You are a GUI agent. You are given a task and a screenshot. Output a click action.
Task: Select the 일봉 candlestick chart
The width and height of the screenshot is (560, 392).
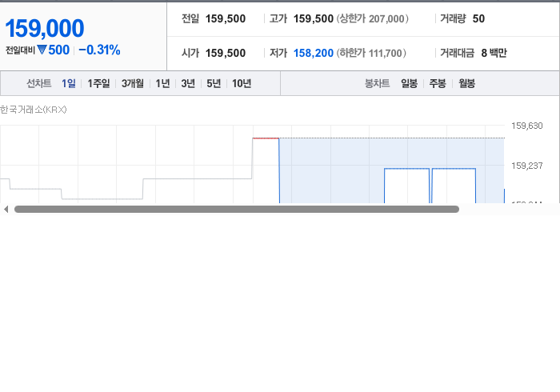click(x=409, y=83)
